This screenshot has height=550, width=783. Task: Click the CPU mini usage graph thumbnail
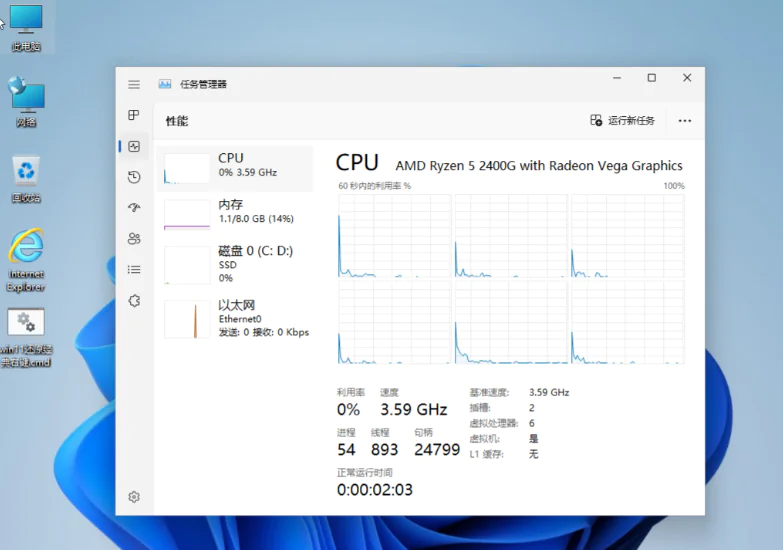pos(187,169)
